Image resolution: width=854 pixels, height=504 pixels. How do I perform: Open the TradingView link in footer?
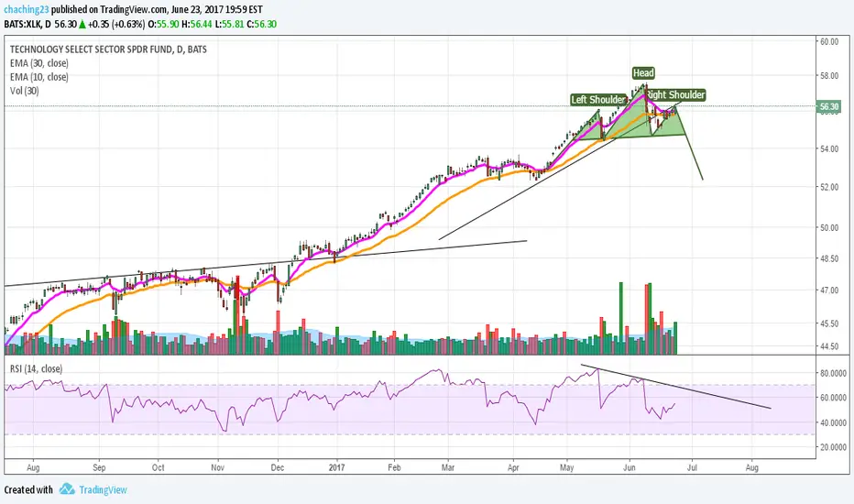[103, 489]
